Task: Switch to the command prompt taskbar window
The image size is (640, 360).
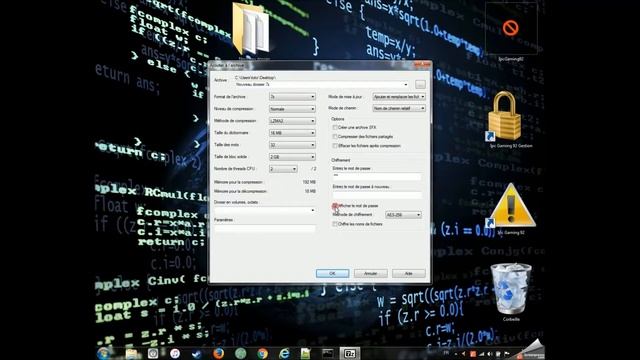Action: tap(328, 353)
